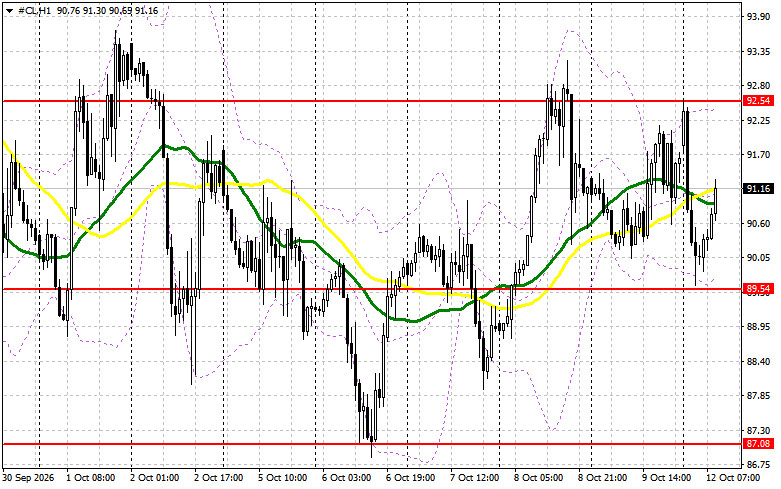Select the red 89.54 price level label
This screenshot has height=489, width=781.
tap(758, 289)
